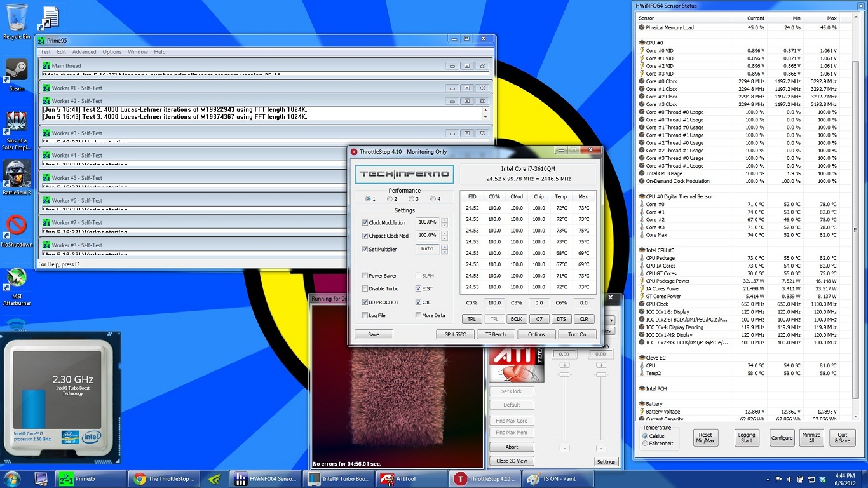Click the Worker #2 Self-Test window icon
Screen dimensions: 868x488
pyautogui.click(x=46, y=101)
